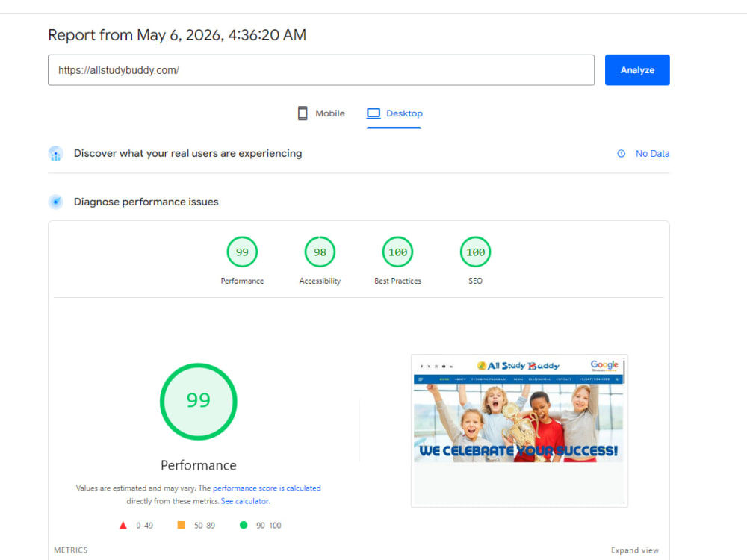
Task: Click the small Performance label under 99
Action: (242, 281)
